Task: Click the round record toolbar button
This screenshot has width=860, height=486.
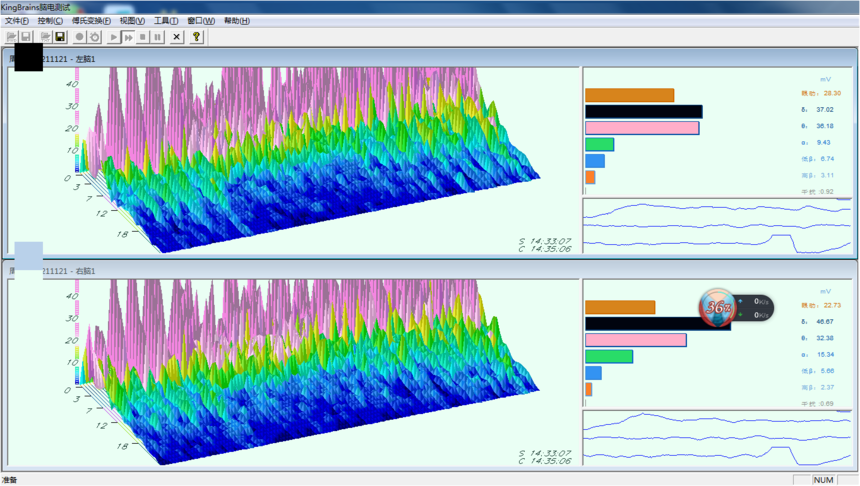Action: (x=80, y=37)
